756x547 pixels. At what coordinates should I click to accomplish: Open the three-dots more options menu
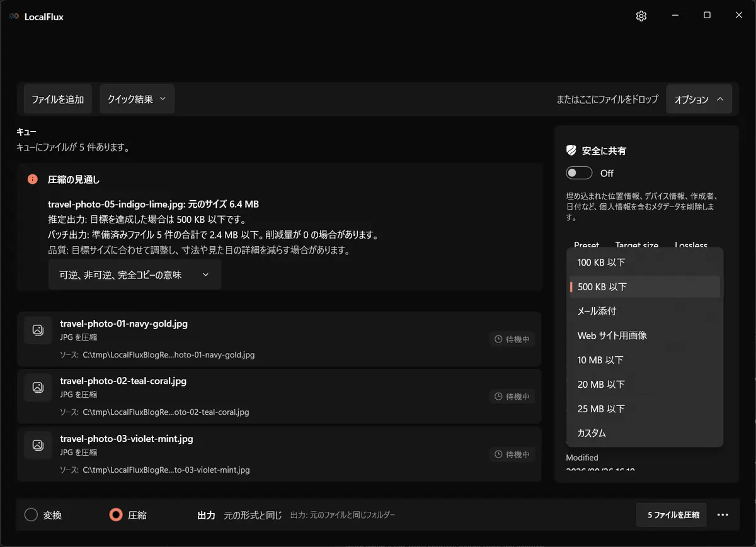pyautogui.click(x=723, y=515)
